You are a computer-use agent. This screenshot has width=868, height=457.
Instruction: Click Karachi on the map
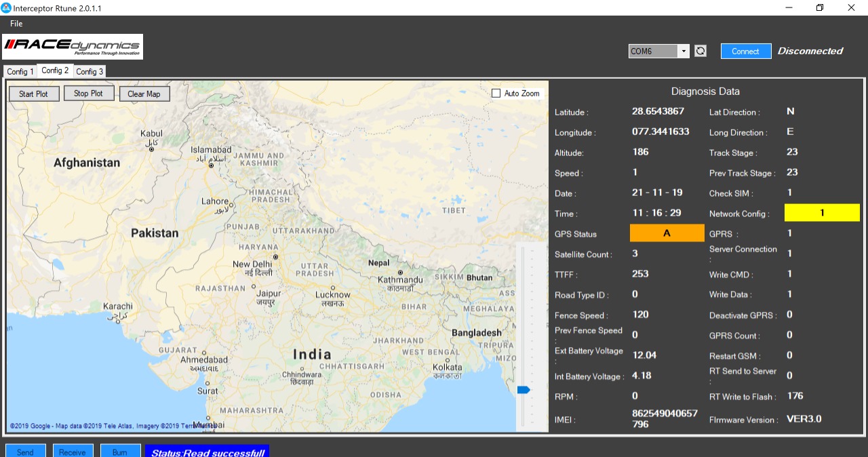(118, 306)
